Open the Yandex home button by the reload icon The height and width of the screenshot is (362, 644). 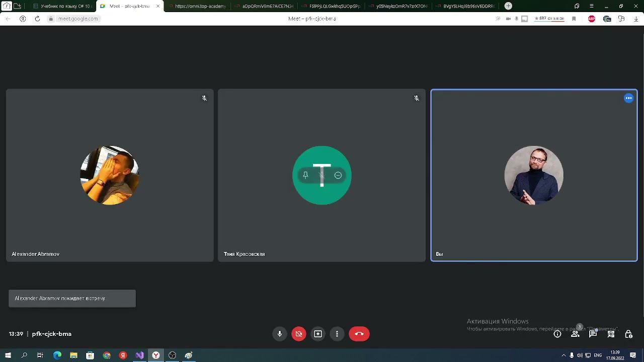click(23, 19)
